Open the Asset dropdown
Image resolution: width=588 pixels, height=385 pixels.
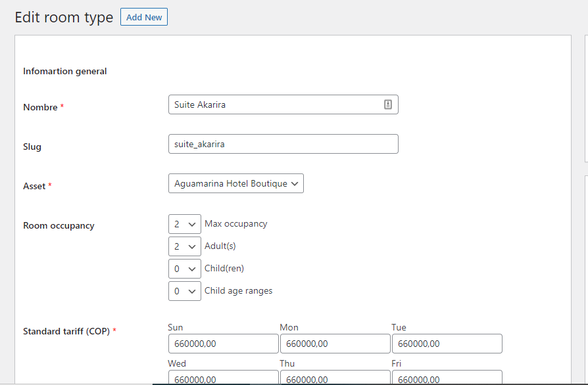pos(235,183)
